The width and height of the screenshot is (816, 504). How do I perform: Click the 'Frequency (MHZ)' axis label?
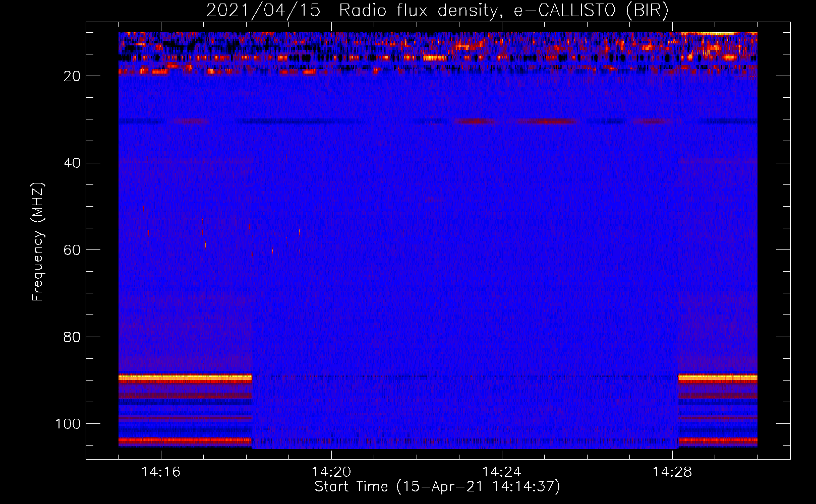pyautogui.click(x=38, y=242)
